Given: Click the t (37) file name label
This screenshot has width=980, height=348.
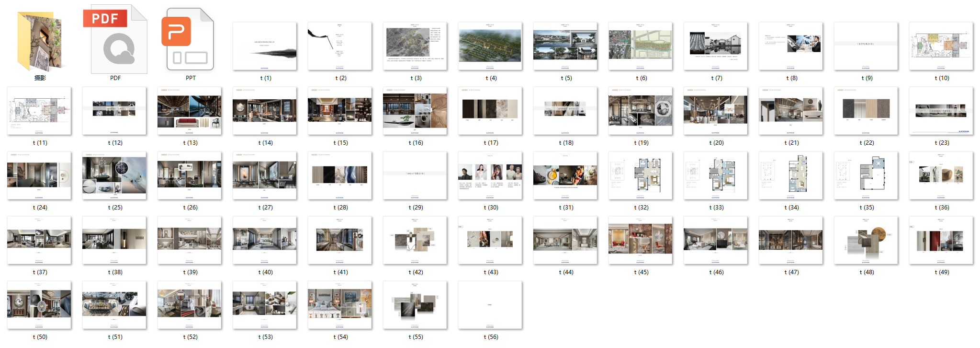Looking at the screenshot, I should click(40, 272).
